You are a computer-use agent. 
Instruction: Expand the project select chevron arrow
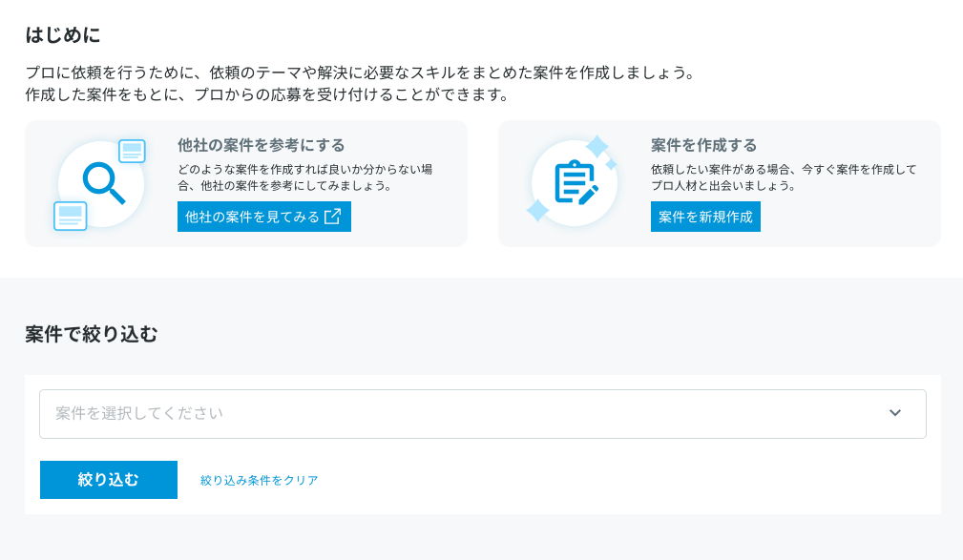tap(895, 413)
